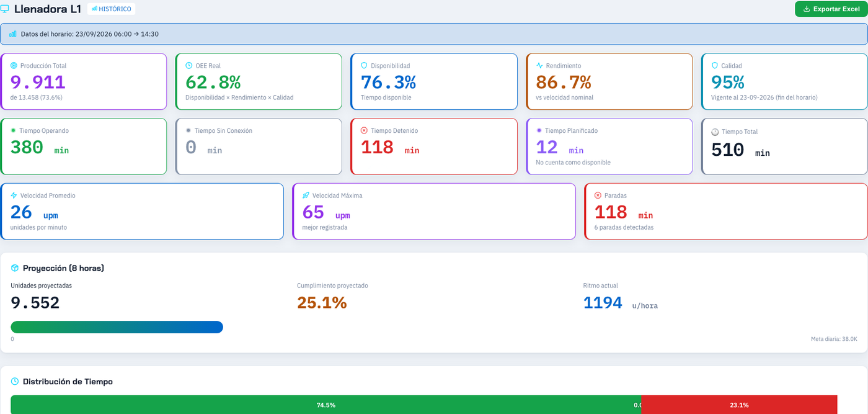868x414 pixels.
Task: Click the lightning icon on Velocidad Promedio
Action: point(14,195)
